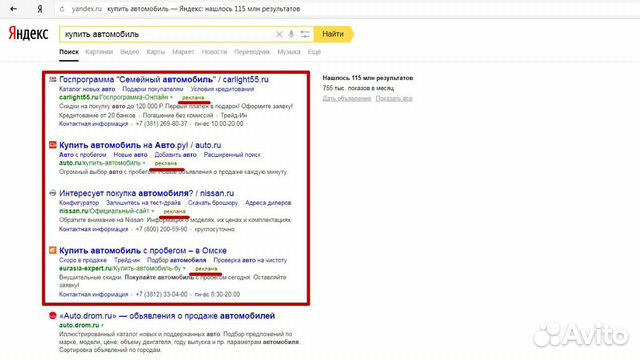Open the Yandex Я browser button
This screenshot has height=360, width=640.
tap(40, 9)
